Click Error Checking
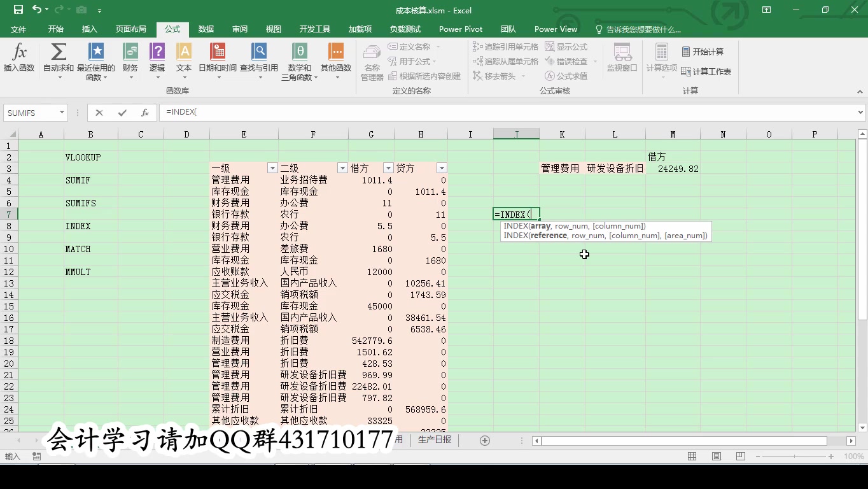 (566, 61)
